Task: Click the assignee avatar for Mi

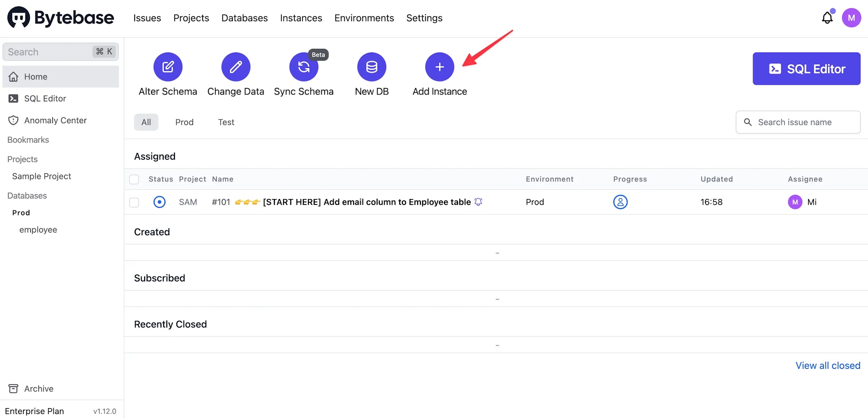Action: tap(795, 202)
